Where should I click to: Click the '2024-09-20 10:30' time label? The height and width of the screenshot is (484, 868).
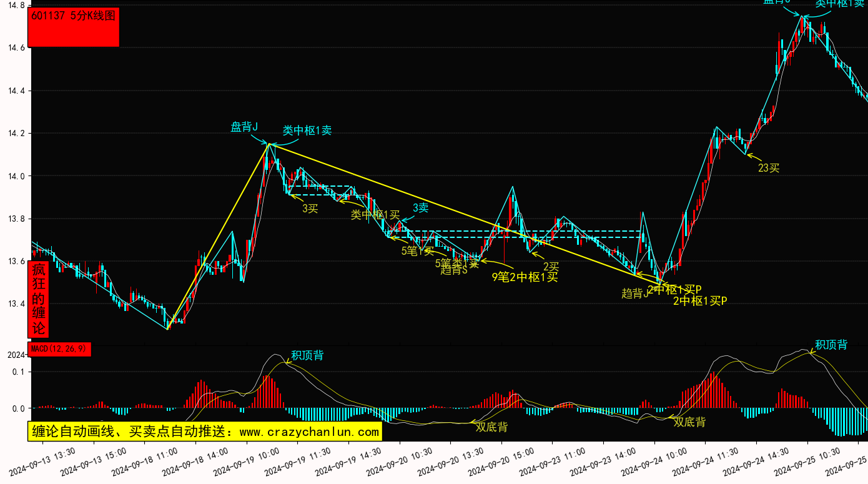[x=400, y=462]
